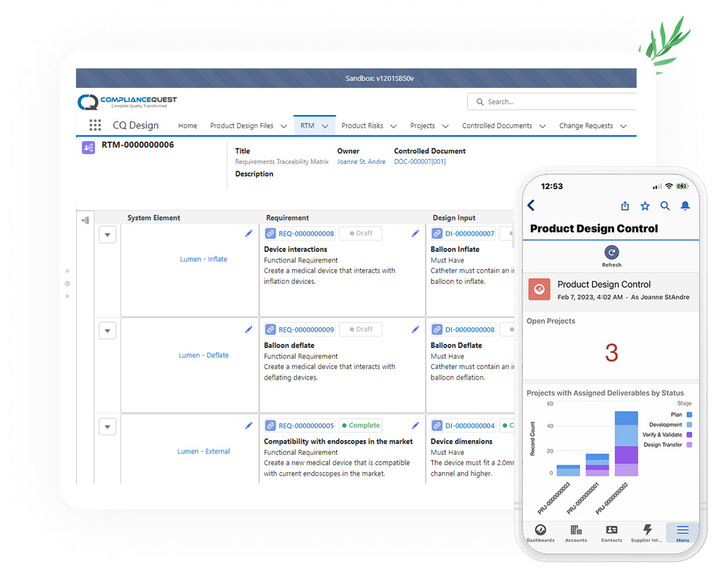This screenshot has height=588, width=714.
Task: Tap the Refresh icon on mobile
Action: (x=612, y=253)
